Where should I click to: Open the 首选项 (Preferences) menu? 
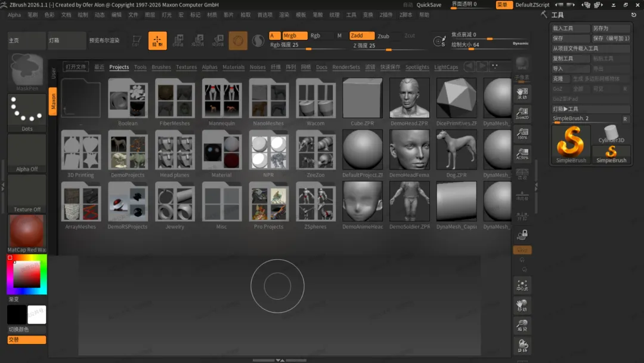pos(265,15)
